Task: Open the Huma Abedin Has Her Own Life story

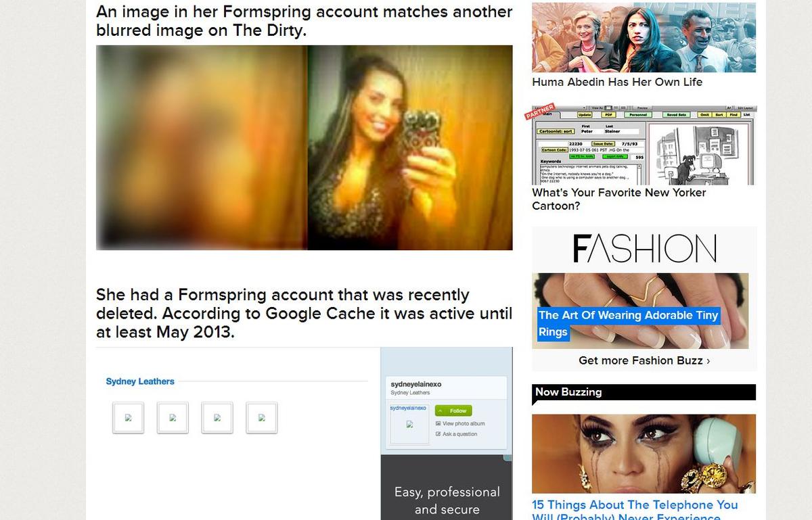Action: (x=617, y=82)
